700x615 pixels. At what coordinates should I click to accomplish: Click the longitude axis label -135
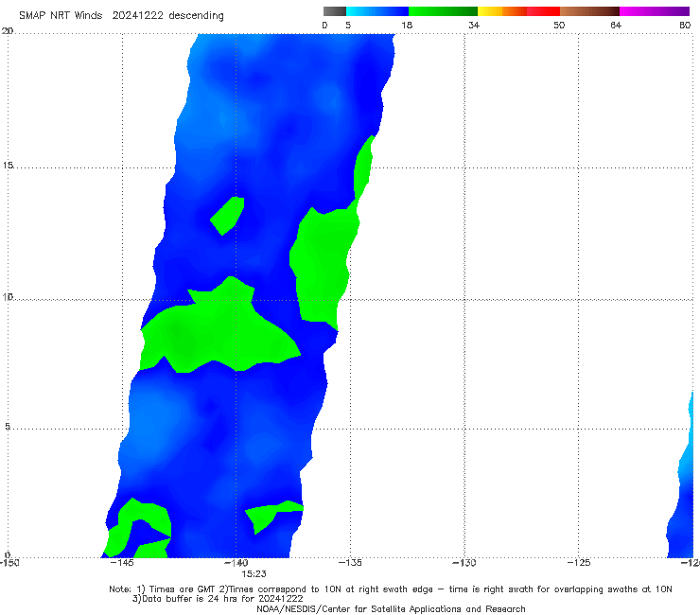pyautogui.click(x=350, y=563)
